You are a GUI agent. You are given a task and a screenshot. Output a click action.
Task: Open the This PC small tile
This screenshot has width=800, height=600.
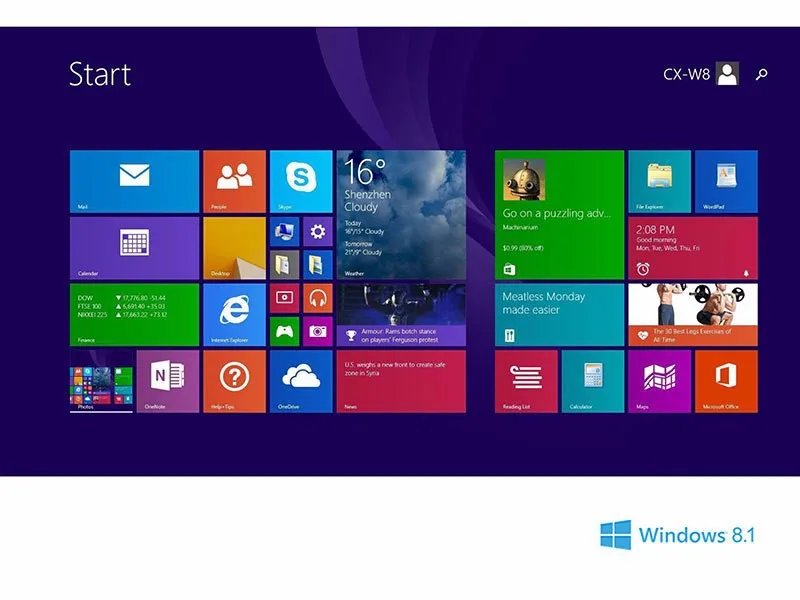(x=284, y=232)
